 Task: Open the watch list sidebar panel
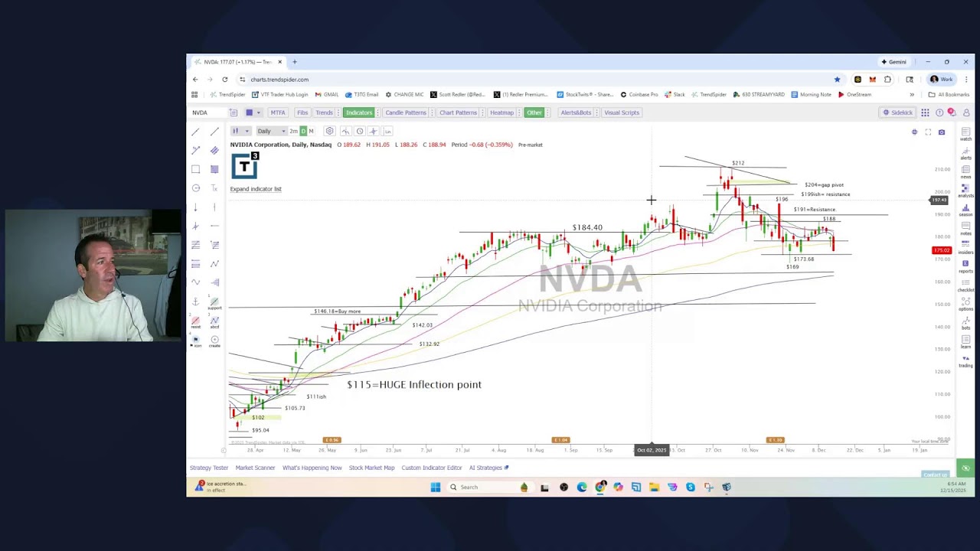[x=965, y=134]
